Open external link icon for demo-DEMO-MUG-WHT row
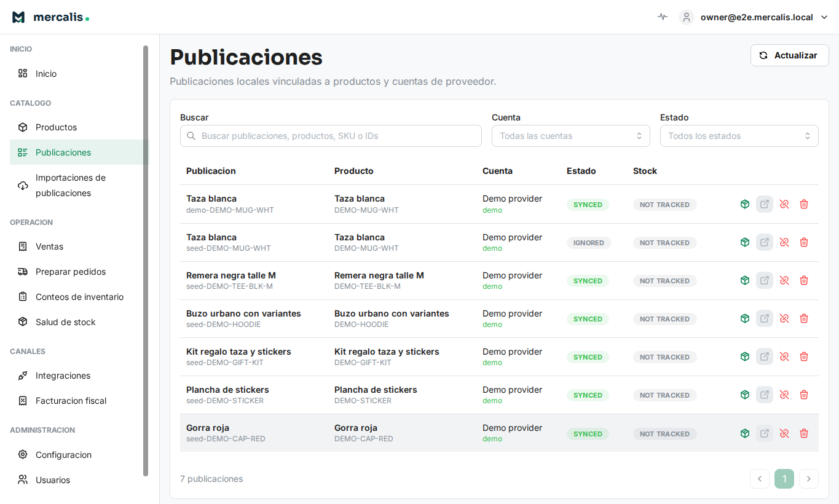The width and height of the screenshot is (839, 504). click(765, 204)
